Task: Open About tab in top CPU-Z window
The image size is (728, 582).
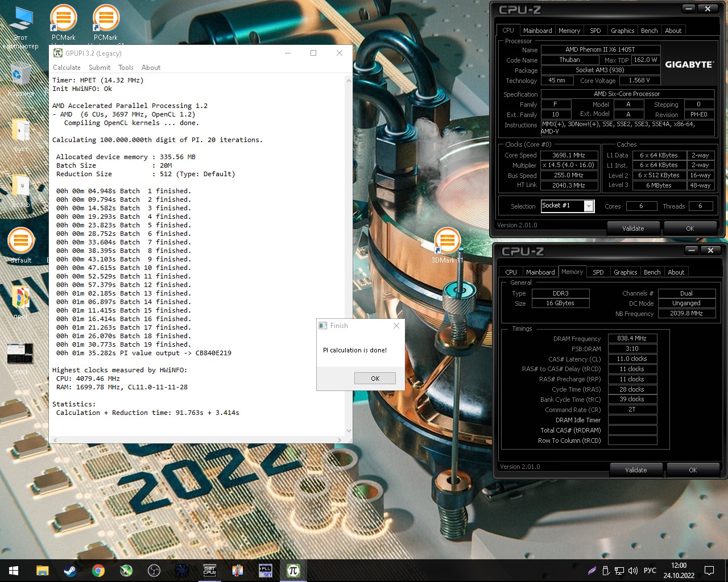Action: (x=673, y=31)
